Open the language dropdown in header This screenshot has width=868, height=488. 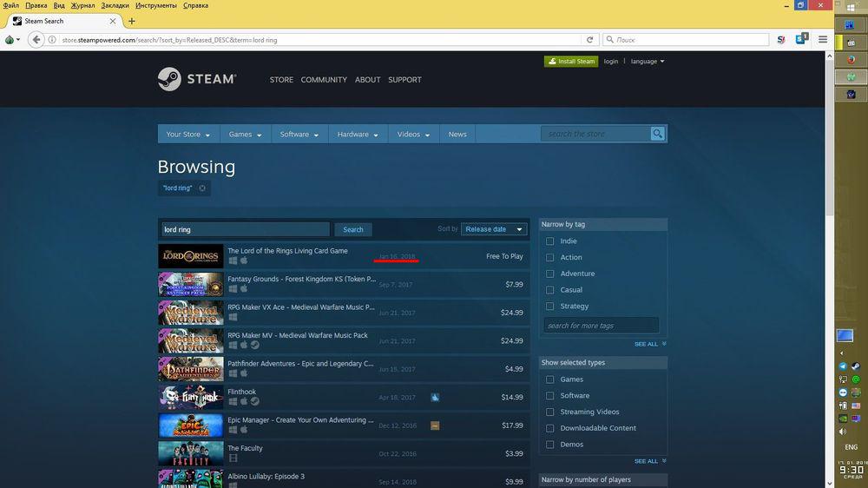pyautogui.click(x=647, y=62)
